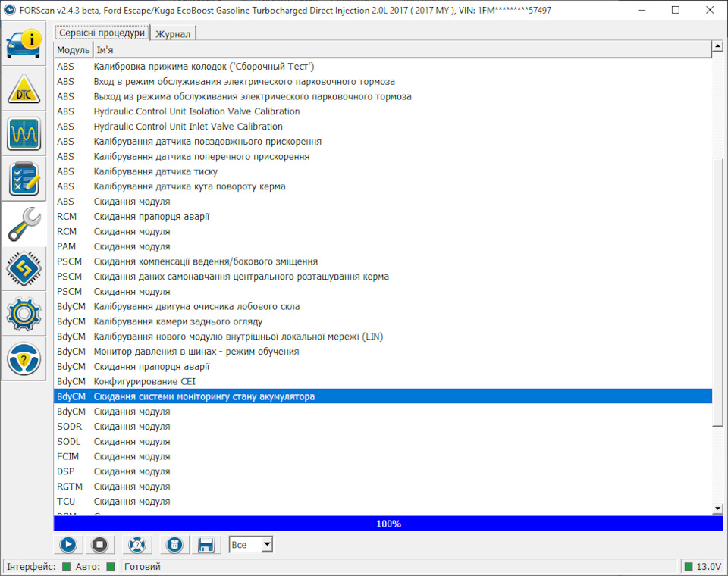The width and height of the screenshot is (728, 576).
Task: Select Монитор давления в шинах row
Action: tap(383, 352)
